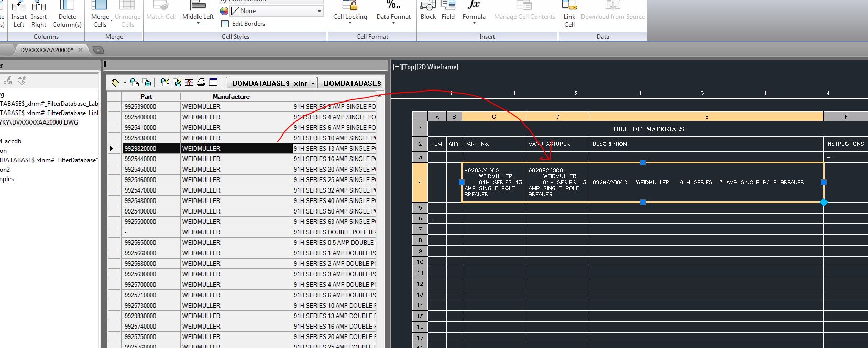Screen dimensions: 868x348
Task: Click the INSTRUCTIONS header cell
Action: [x=845, y=144]
